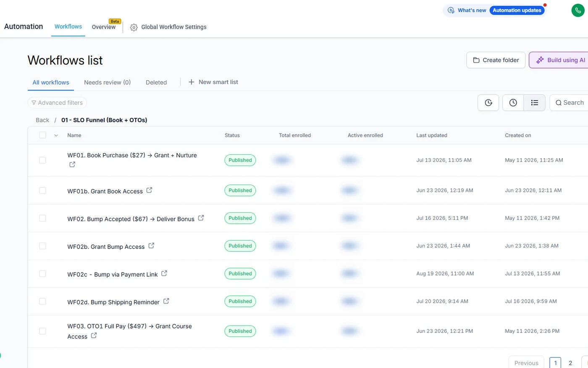
Task: Click the green phone call icon
Action: point(578,11)
